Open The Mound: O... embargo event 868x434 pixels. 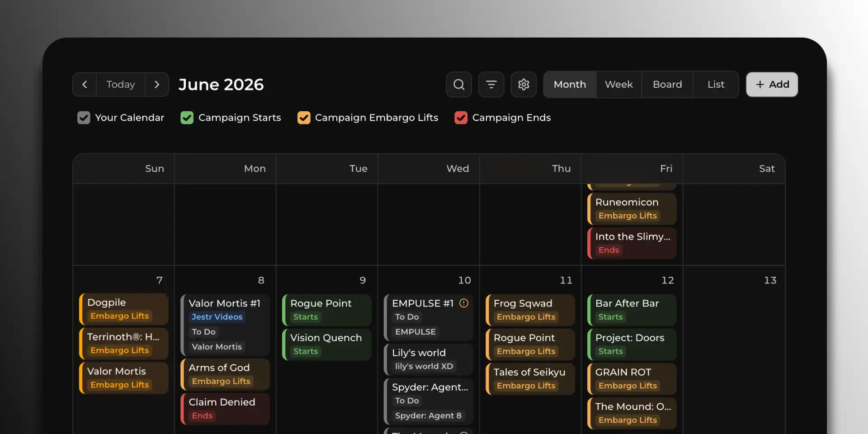632,413
